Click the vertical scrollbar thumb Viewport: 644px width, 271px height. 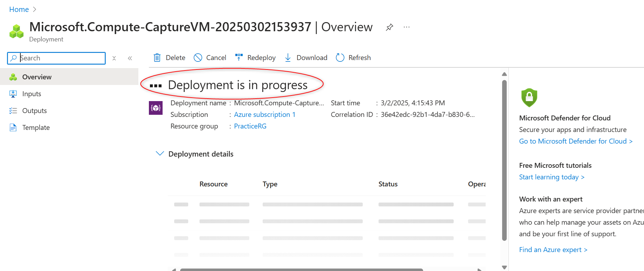coord(504,160)
